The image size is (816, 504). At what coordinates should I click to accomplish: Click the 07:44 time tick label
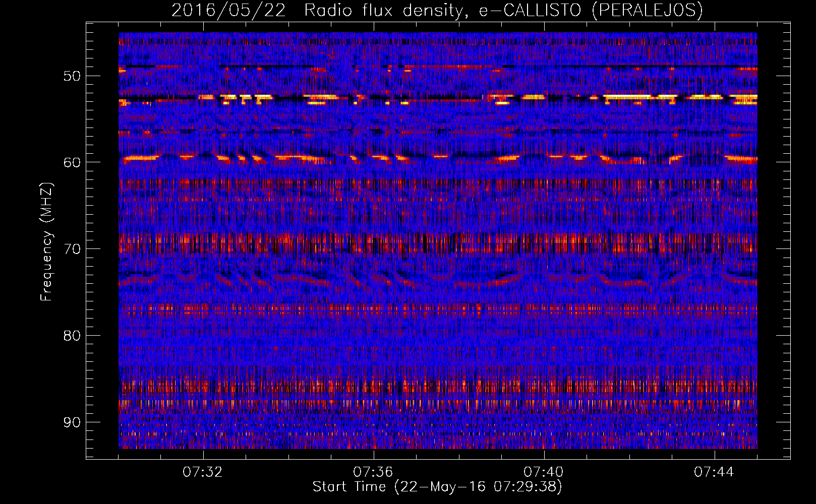pyautogui.click(x=714, y=472)
